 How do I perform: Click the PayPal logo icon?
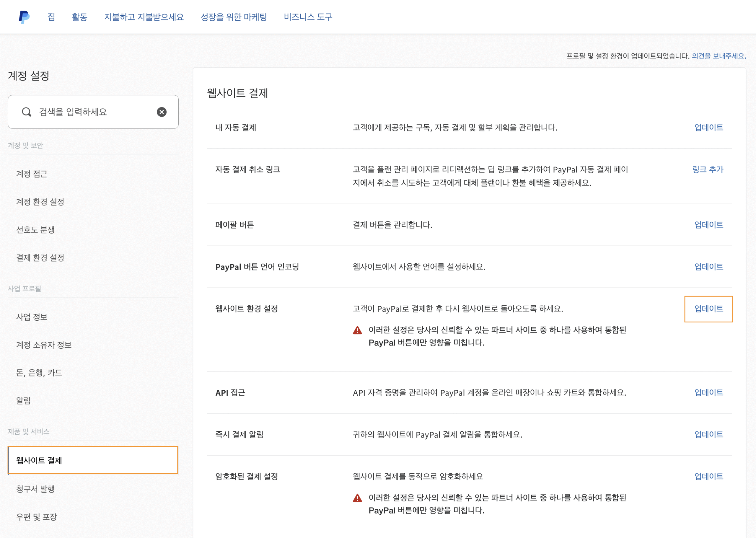pos(24,17)
